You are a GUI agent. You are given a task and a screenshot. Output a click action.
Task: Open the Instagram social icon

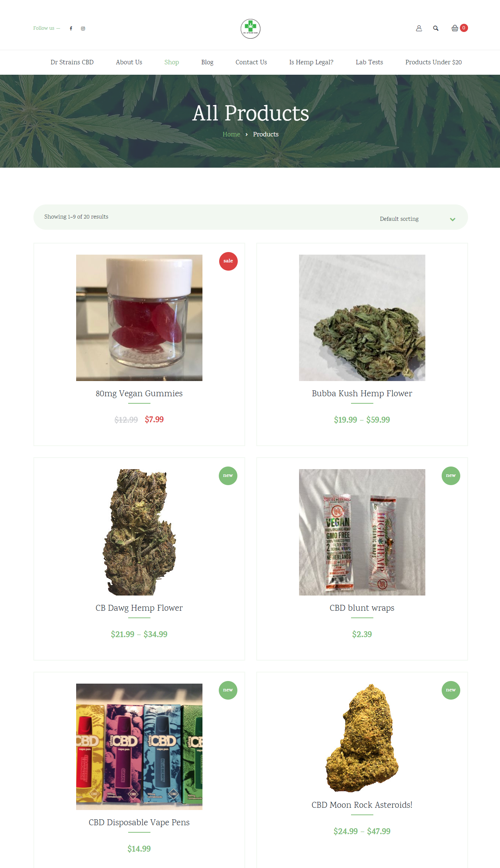(83, 28)
